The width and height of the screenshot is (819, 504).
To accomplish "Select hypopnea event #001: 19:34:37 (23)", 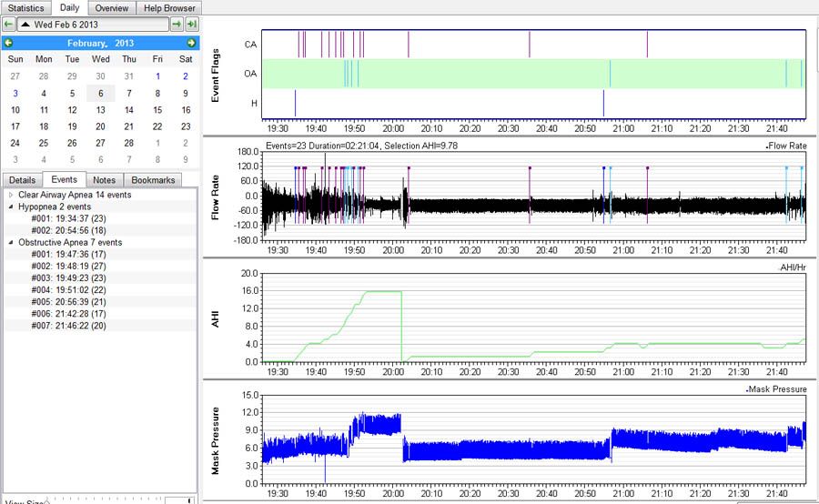I will [68, 218].
